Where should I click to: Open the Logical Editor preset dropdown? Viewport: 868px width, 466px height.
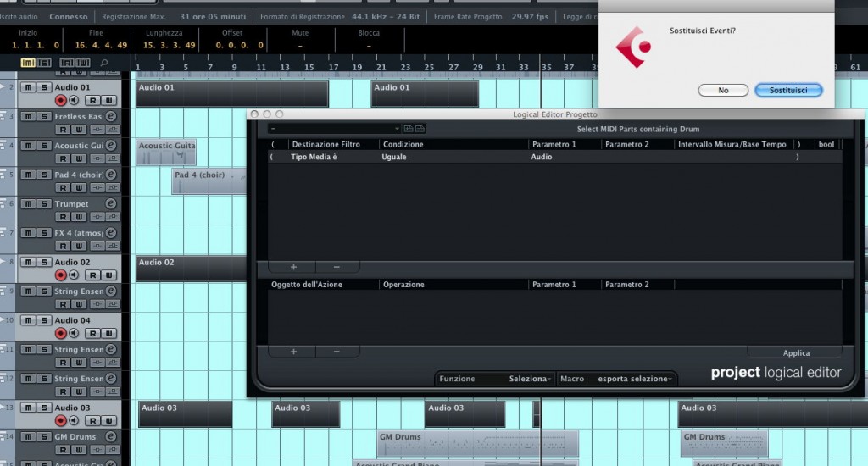(334, 129)
